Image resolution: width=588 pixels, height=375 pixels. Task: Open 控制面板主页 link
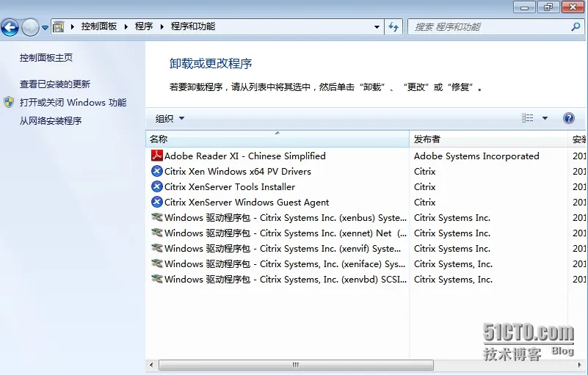46,58
